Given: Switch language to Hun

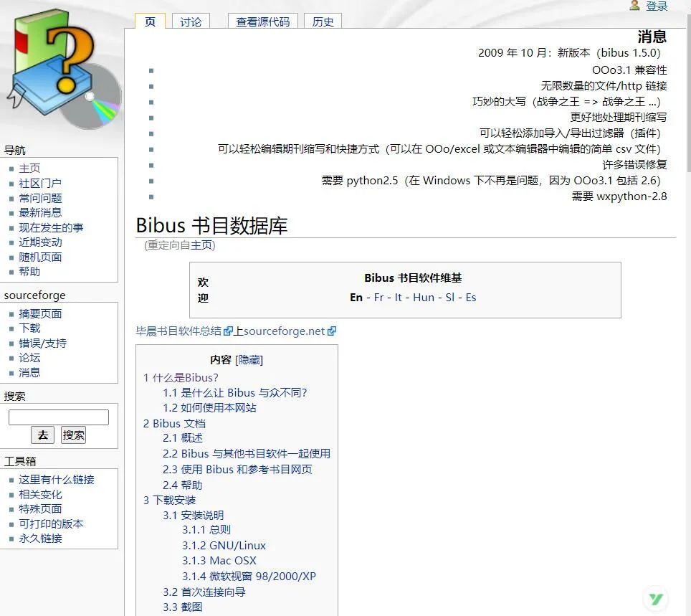Looking at the screenshot, I should [x=424, y=298].
